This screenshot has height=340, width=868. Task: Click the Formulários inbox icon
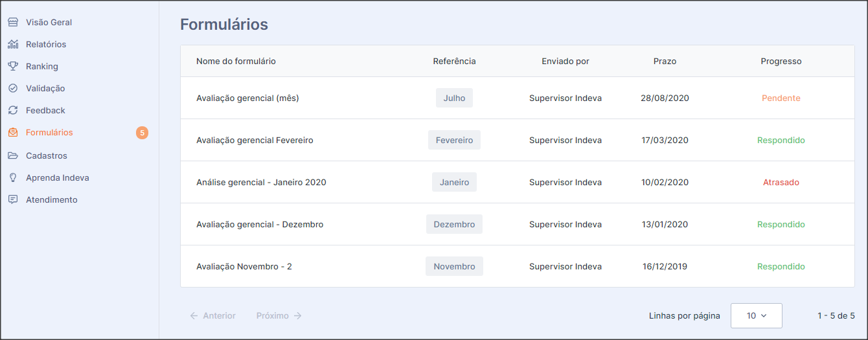pos(13,132)
